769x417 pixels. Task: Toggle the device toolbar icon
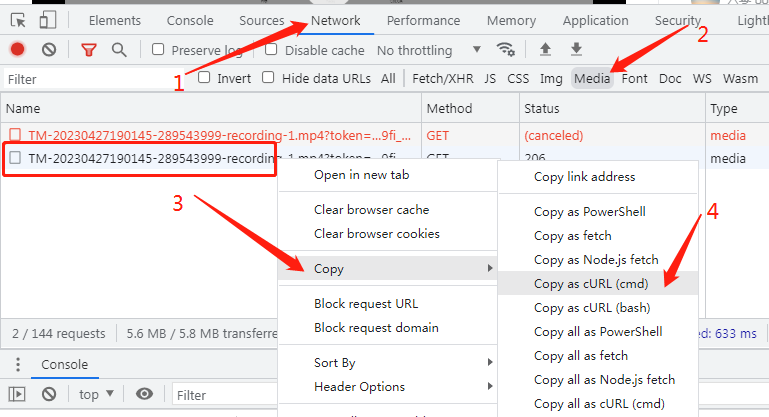(48, 20)
